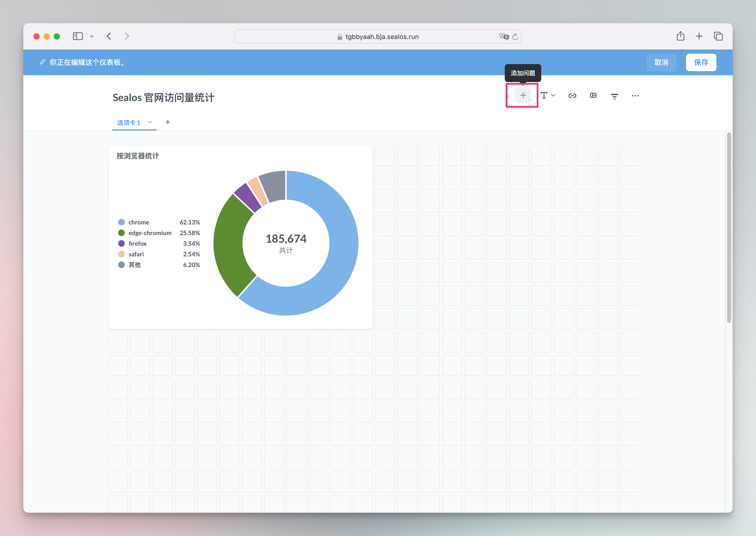Click the add section layout icon
This screenshot has height=536, width=756.
(x=593, y=96)
